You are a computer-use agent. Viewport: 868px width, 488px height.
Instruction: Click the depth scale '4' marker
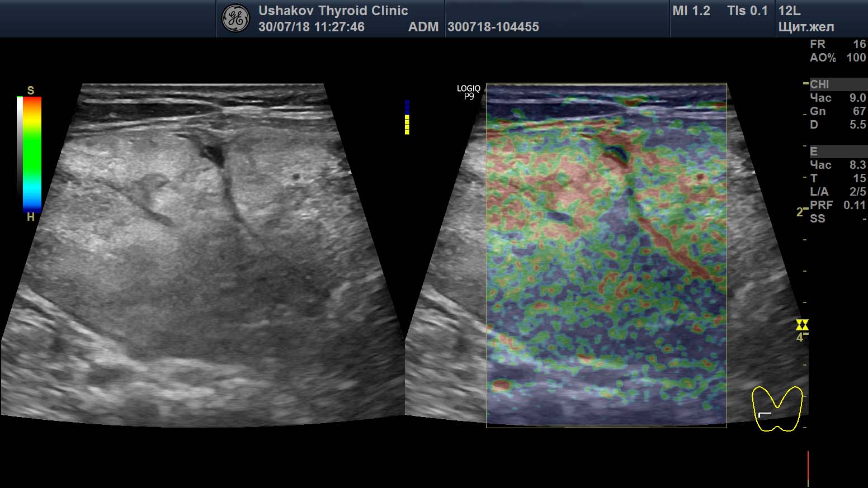(x=800, y=338)
